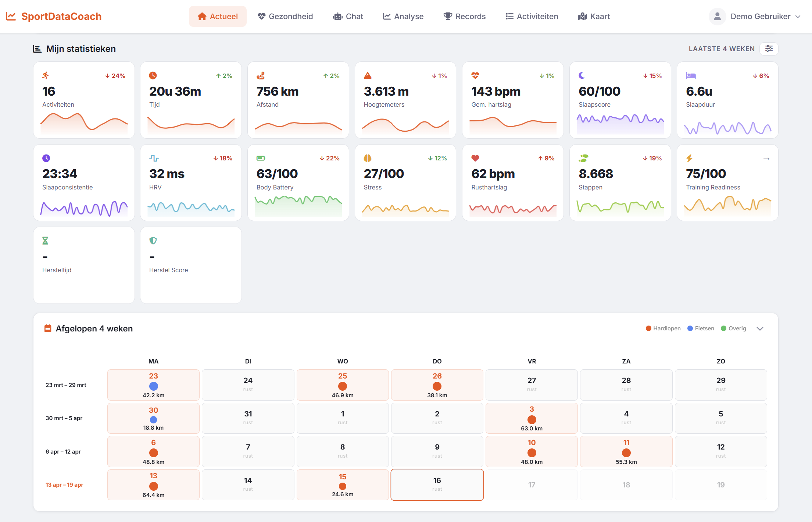Open the Activiteiten tab
812x522 pixels.
tap(532, 16)
